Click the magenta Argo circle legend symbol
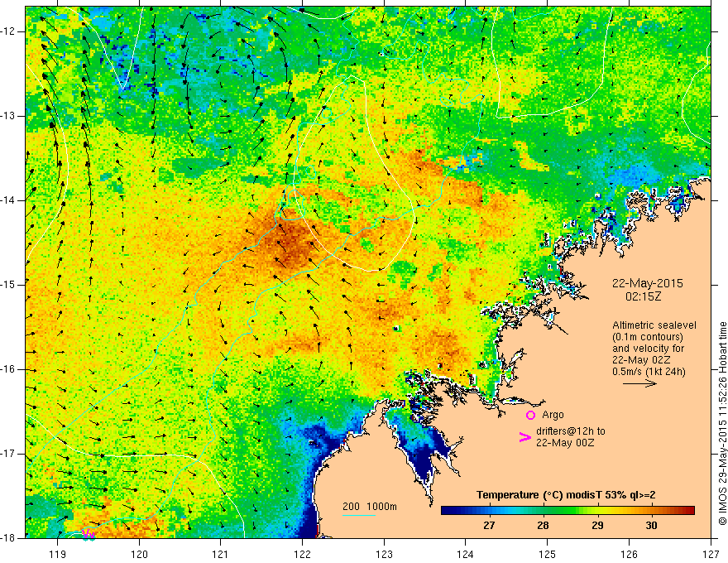The width and height of the screenshot is (728, 563). (x=530, y=415)
